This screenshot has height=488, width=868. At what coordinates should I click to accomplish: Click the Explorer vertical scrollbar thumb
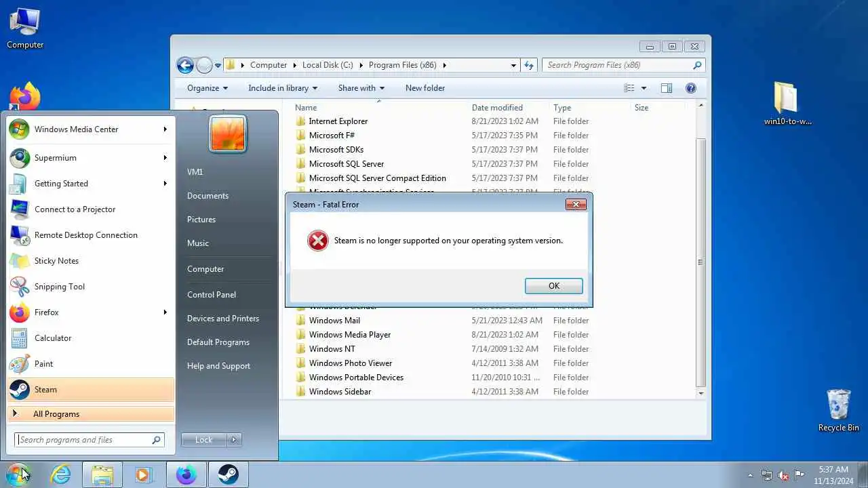(701, 262)
